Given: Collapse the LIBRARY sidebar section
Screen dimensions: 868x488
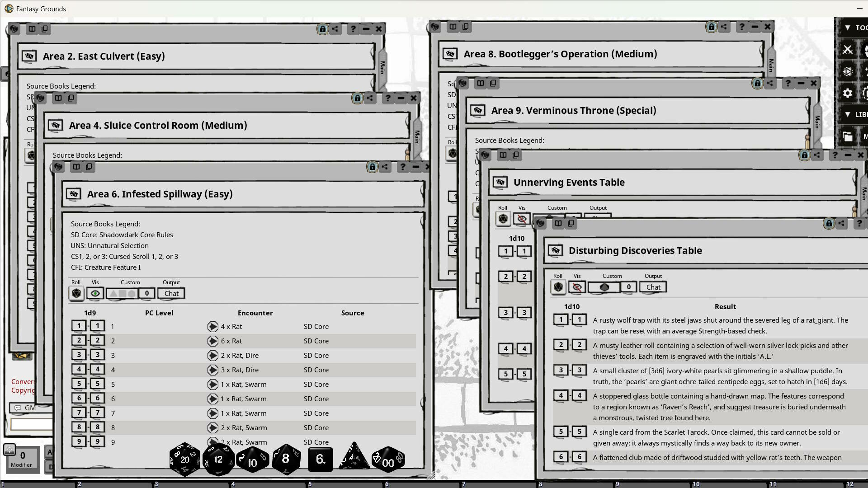Looking at the screenshot, I should tap(848, 114).
